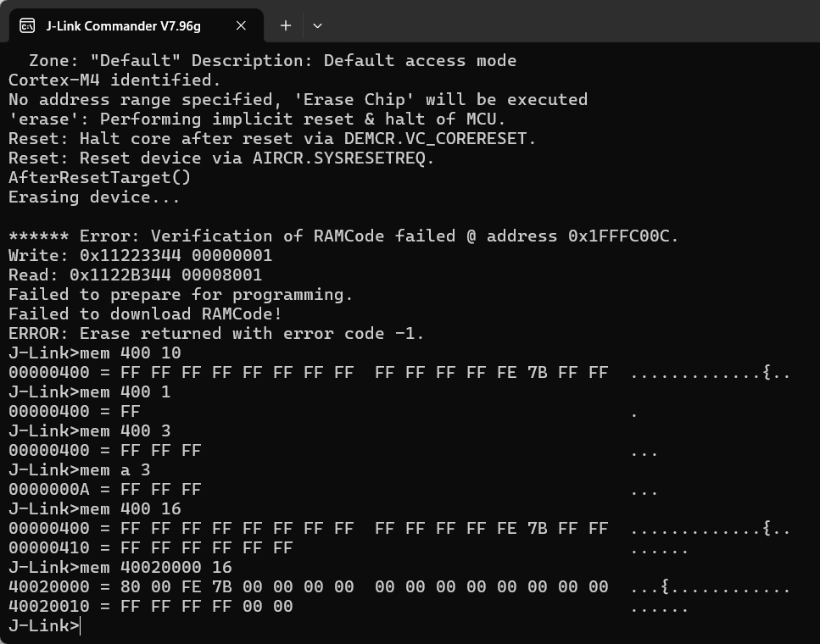Image resolution: width=820 pixels, height=644 pixels.
Task: Click the terminal icon in the tab
Action: pyautogui.click(x=27, y=25)
